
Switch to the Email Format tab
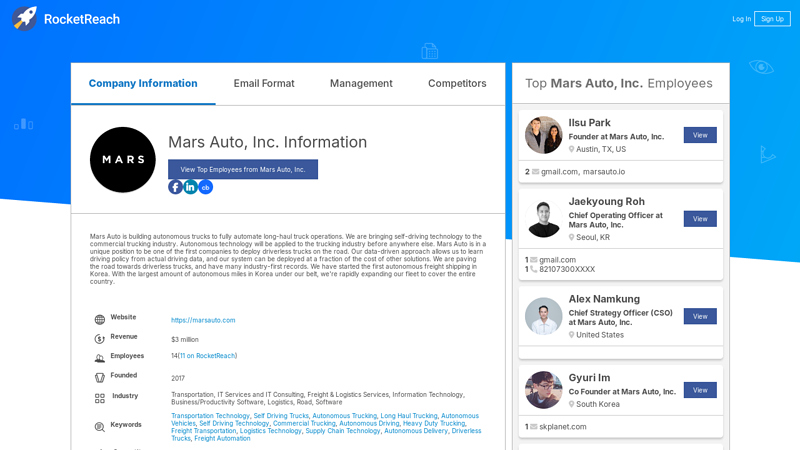[x=264, y=83]
